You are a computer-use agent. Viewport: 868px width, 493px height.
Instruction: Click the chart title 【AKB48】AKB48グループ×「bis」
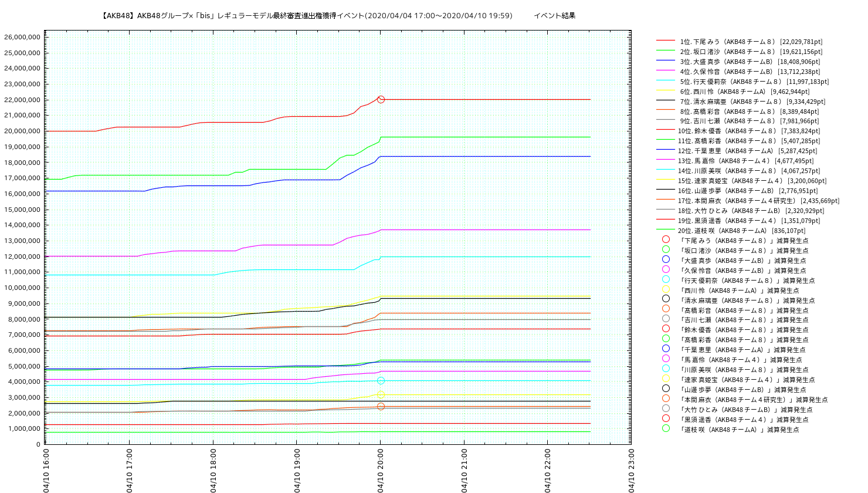[x=158, y=16]
